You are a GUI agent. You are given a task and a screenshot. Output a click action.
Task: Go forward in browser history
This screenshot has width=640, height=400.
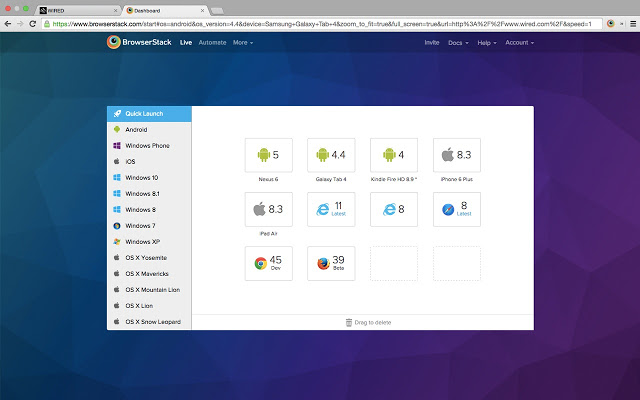pos(20,24)
